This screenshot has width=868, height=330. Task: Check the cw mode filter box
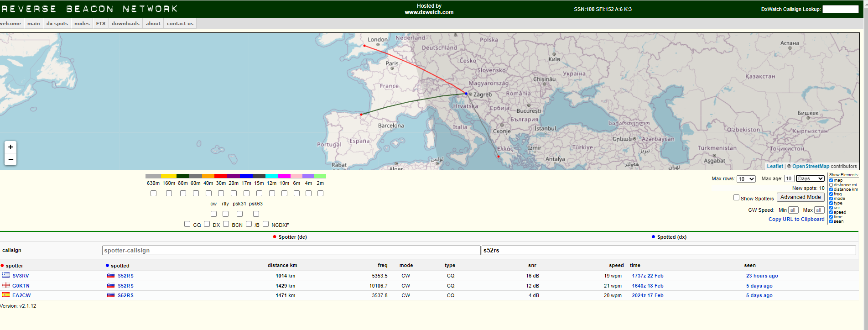(x=213, y=214)
